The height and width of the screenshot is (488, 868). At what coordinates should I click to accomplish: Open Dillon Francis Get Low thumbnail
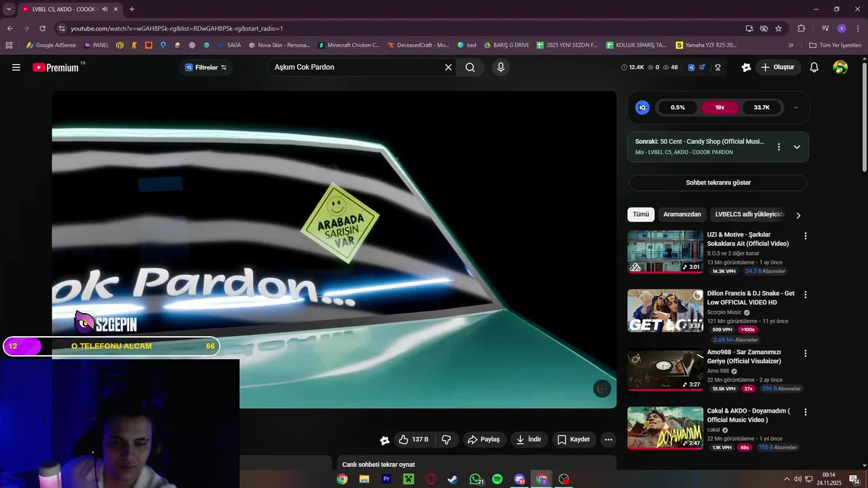coord(665,310)
